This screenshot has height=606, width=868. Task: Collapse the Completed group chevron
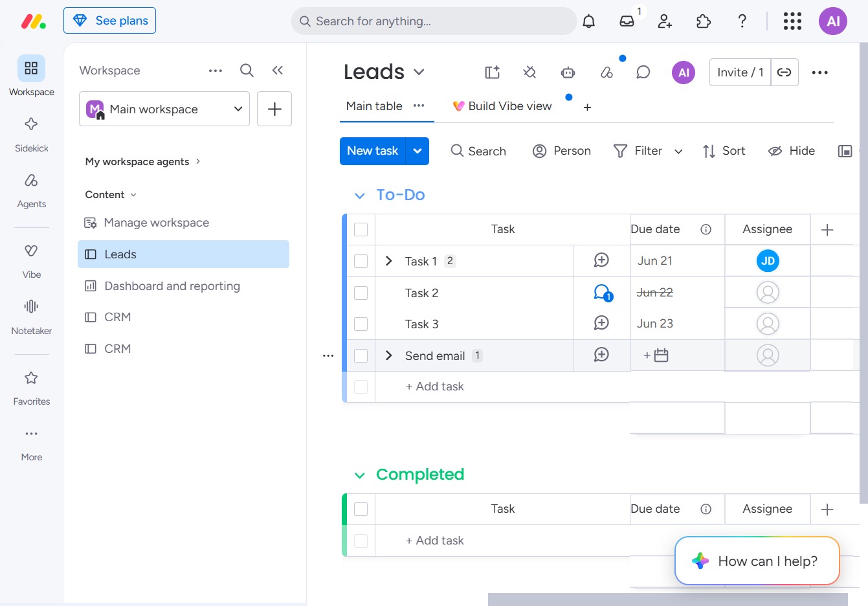point(360,475)
